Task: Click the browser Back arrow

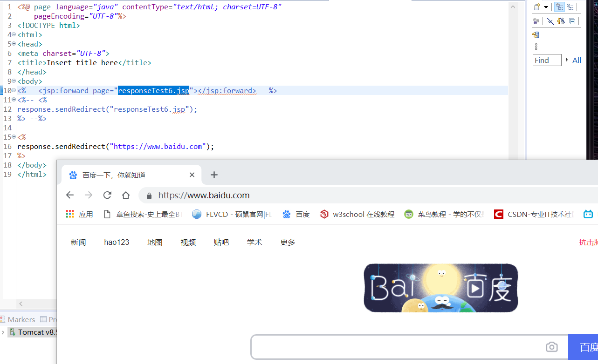Action: (x=70, y=195)
